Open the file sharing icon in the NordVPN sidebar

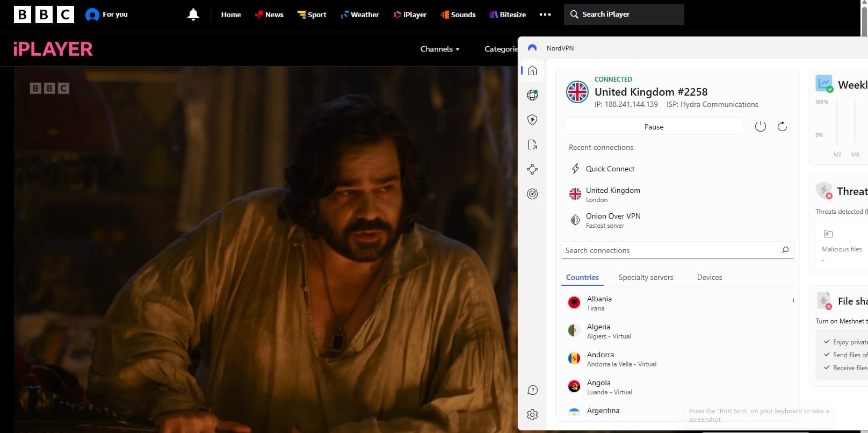tap(532, 145)
